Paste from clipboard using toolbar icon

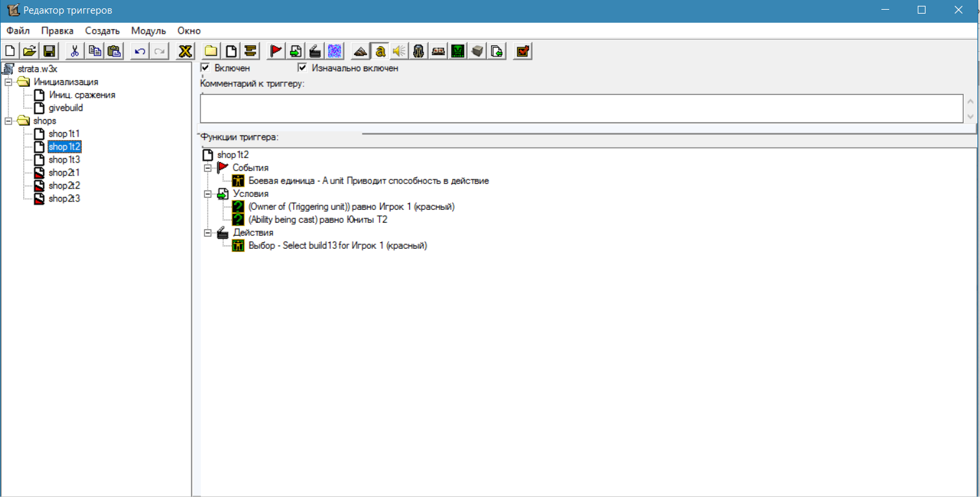(x=114, y=51)
